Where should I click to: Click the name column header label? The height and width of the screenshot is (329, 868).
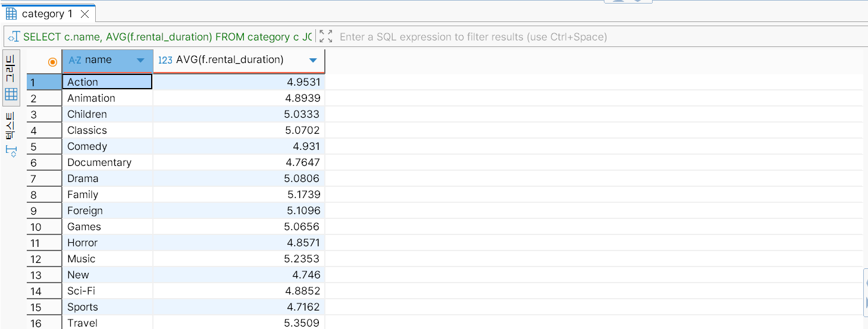coord(98,60)
